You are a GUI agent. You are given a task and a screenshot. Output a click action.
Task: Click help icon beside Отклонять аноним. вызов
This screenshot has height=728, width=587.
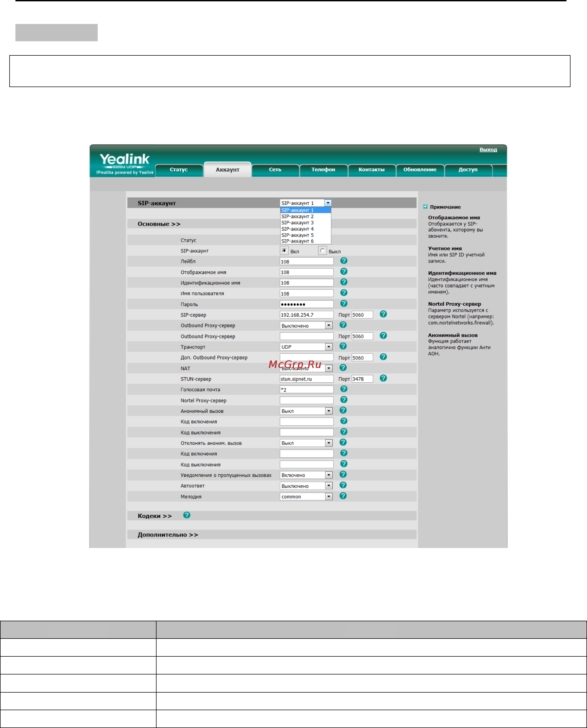343,443
